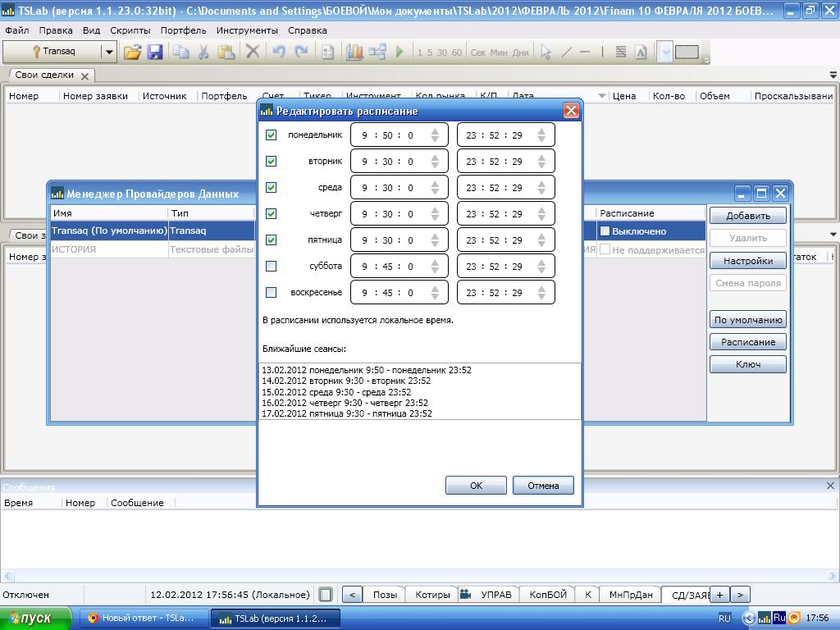This screenshot has height=630, width=840.
Task: Click the delete X icon in toolbar
Action: point(253,52)
